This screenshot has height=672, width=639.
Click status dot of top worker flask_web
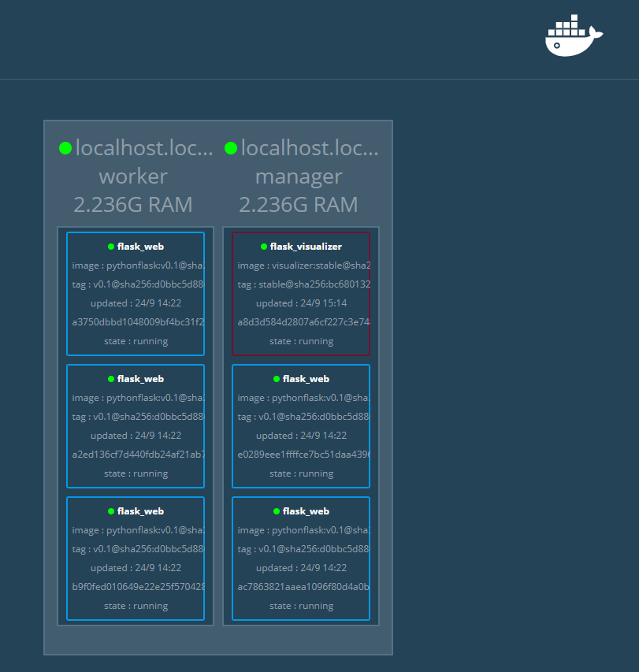(x=111, y=247)
